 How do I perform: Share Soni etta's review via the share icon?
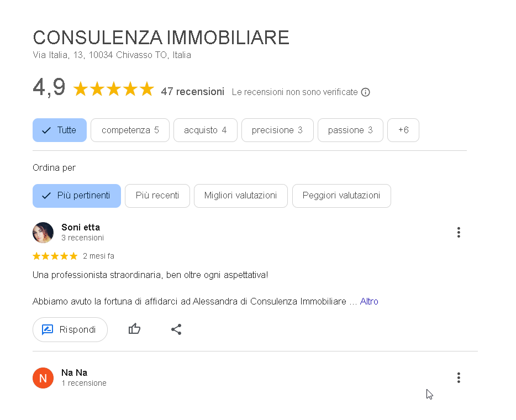coord(176,329)
